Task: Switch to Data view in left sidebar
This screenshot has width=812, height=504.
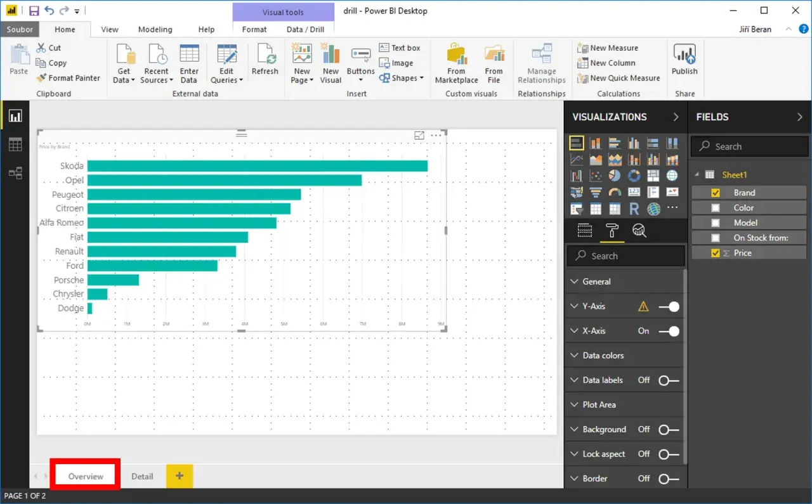Action: pyautogui.click(x=15, y=145)
